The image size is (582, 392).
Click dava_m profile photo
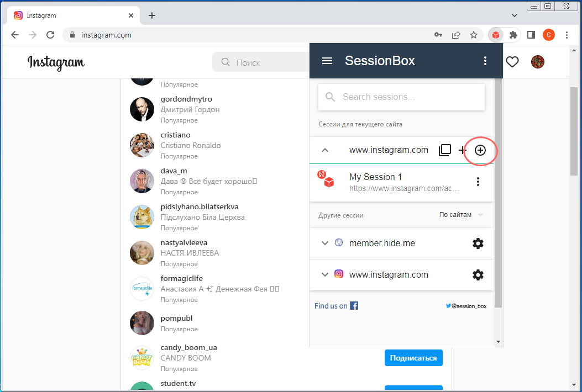[142, 181]
